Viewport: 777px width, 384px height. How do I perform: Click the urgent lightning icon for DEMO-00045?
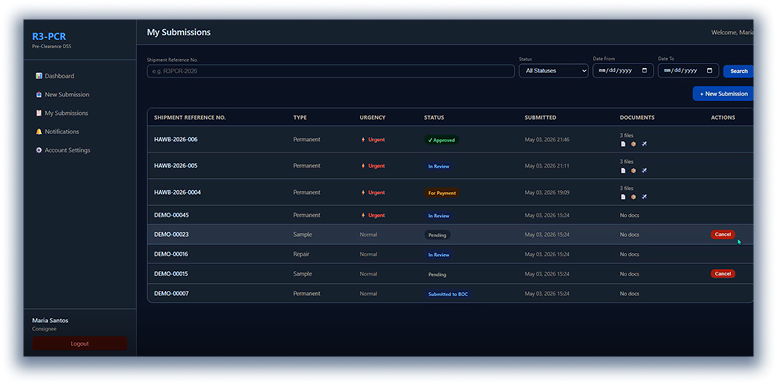(363, 216)
